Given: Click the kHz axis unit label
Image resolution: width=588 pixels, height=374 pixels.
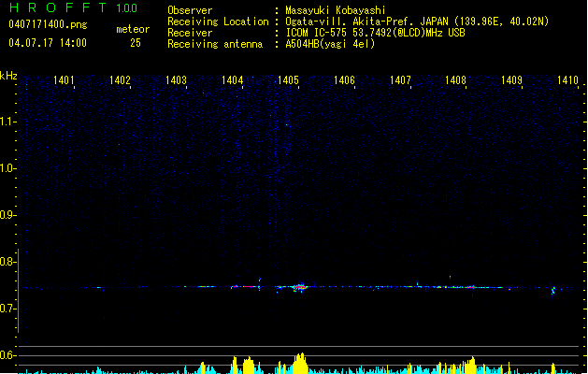Looking at the screenshot, I should pyautogui.click(x=8, y=76).
